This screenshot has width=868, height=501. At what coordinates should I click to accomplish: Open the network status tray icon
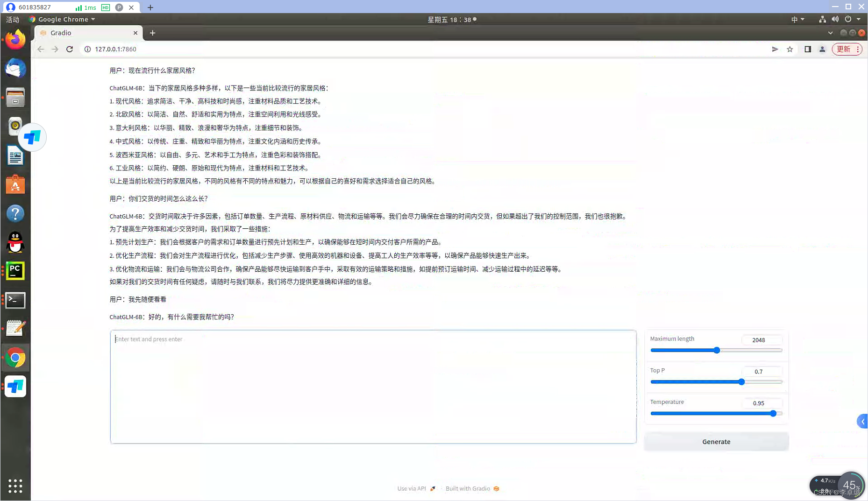(x=822, y=19)
